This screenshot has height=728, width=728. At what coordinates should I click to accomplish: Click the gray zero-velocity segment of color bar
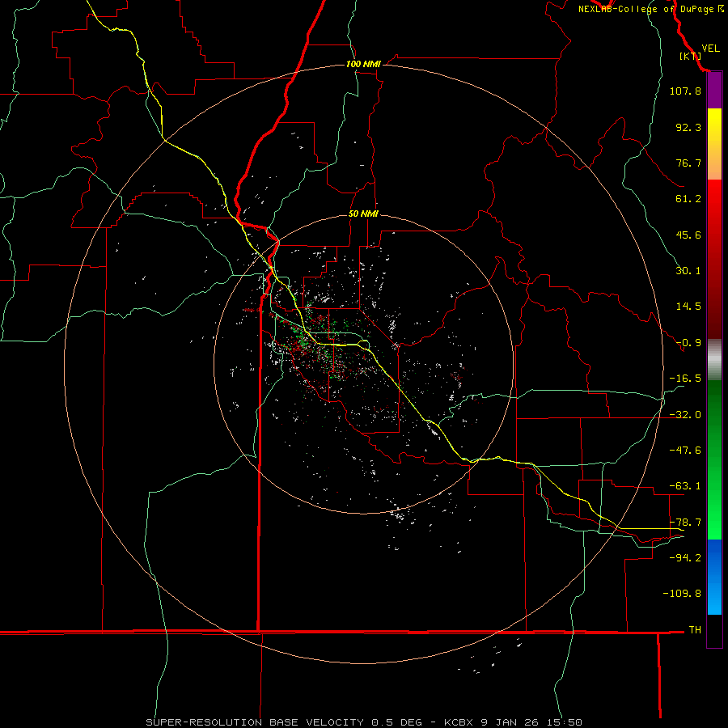[714, 360]
